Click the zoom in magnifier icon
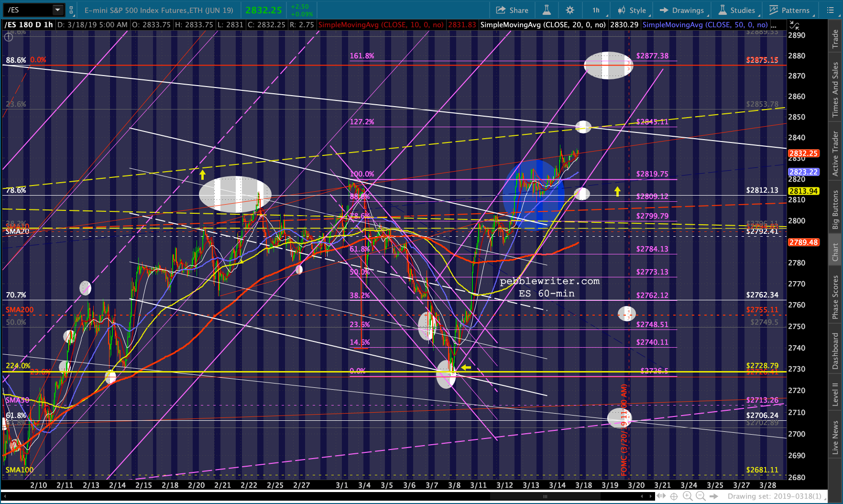Image resolution: width=843 pixels, height=504 pixels. (x=687, y=496)
